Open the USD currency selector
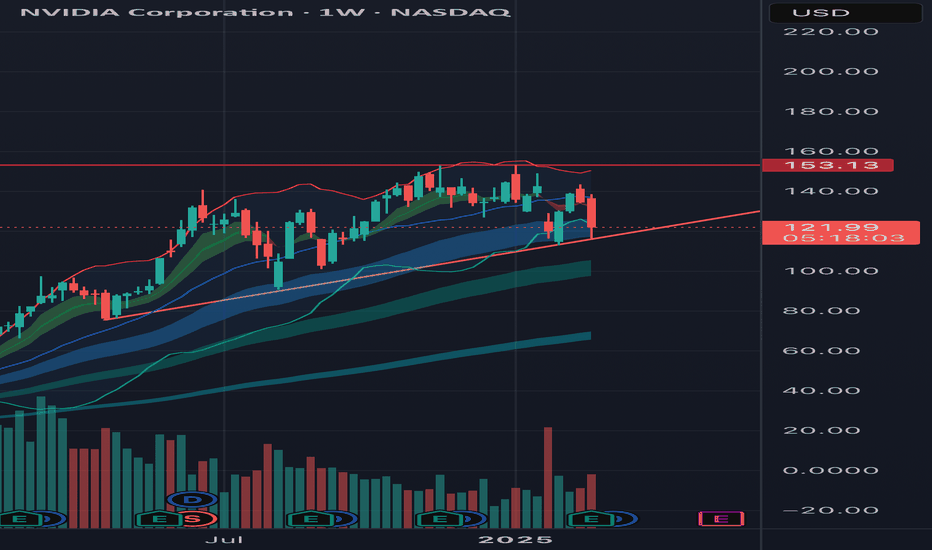Image resolution: width=932 pixels, height=550 pixels. click(x=845, y=12)
